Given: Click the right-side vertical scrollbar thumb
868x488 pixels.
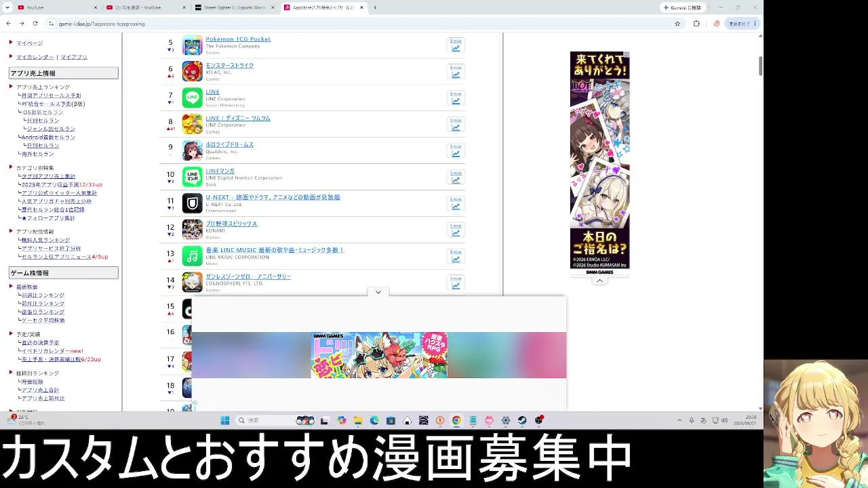Looking at the screenshot, I should pos(760,66).
